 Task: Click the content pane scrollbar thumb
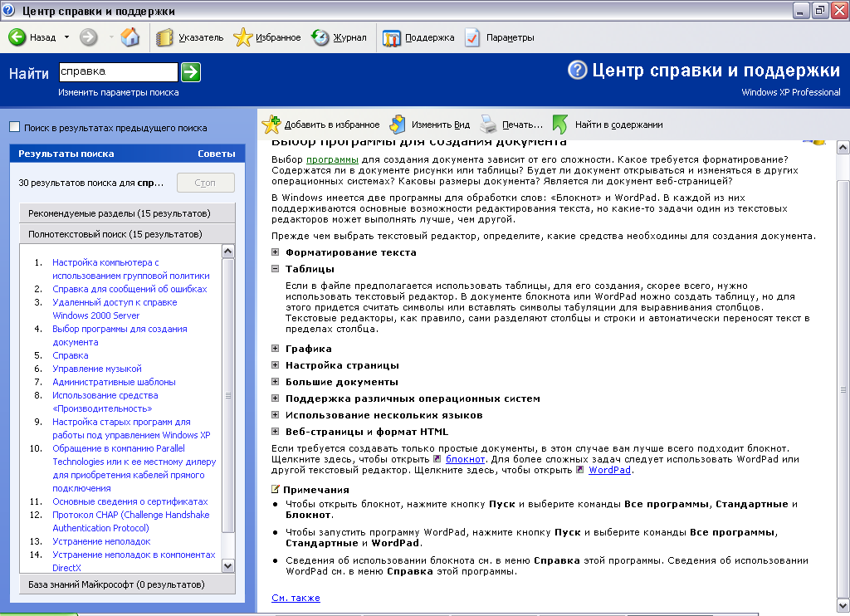coord(843,389)
